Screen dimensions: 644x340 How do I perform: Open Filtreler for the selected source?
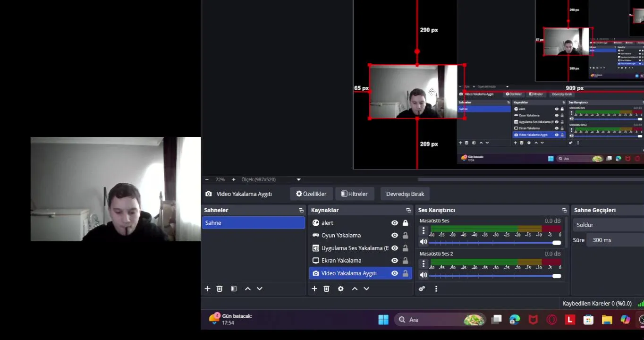coord(355,194)
